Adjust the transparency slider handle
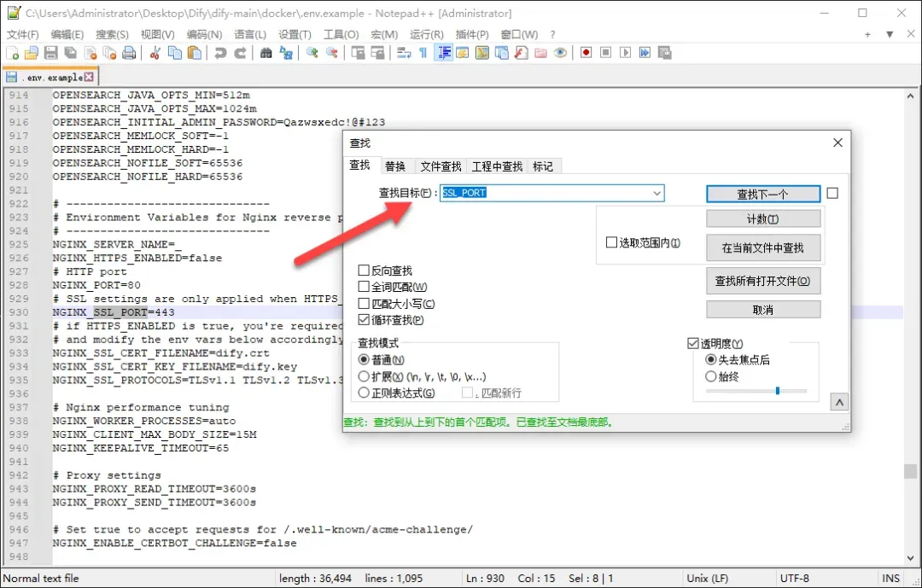The image size is (922, 588). [x=778, y=390]
